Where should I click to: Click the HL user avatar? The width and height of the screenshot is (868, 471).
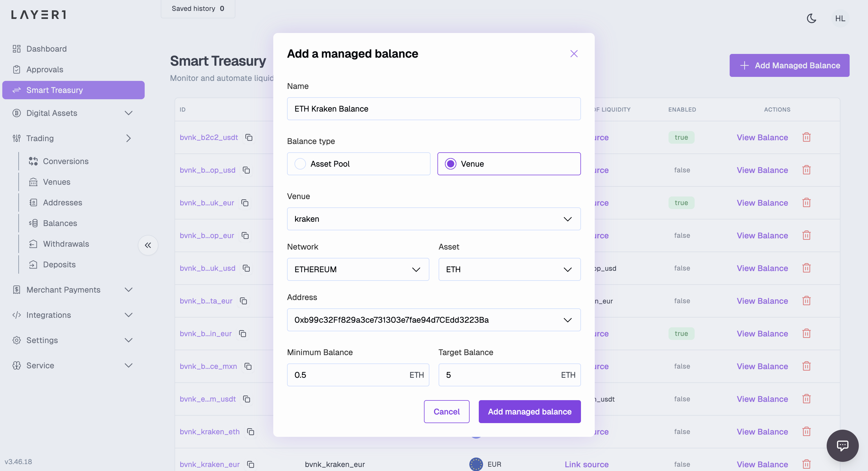pyautogui.click(x=840, y=18)
